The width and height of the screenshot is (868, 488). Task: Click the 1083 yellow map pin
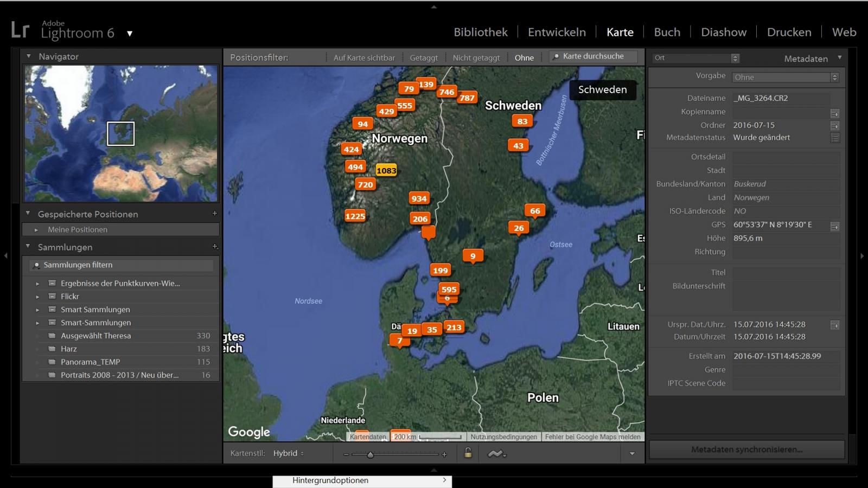386,170
